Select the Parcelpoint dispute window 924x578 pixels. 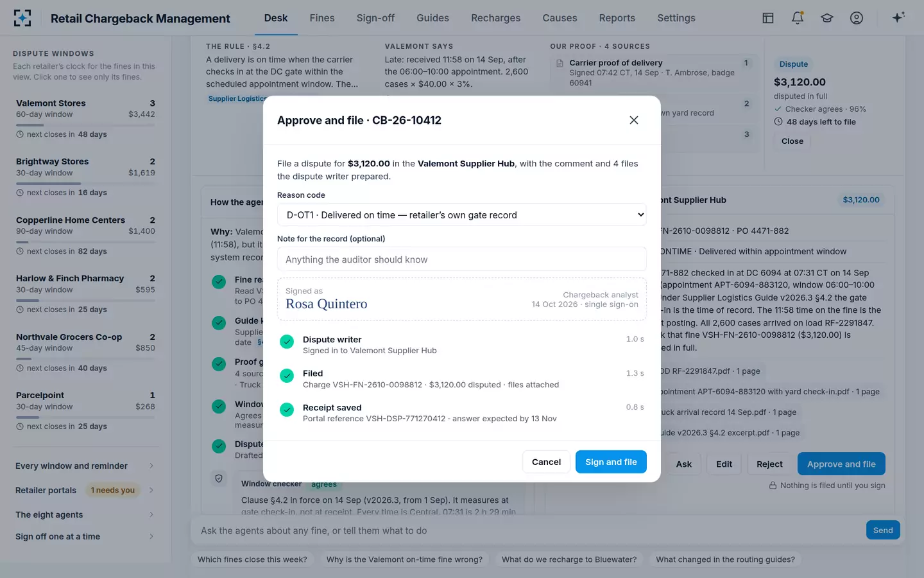pos(85,410)
